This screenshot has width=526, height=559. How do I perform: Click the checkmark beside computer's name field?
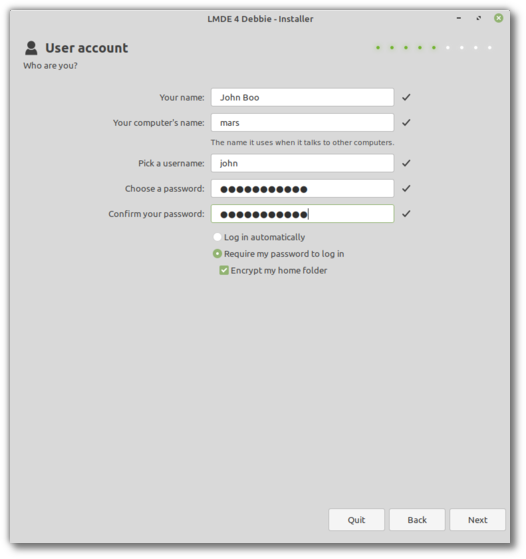pos(406,123)
